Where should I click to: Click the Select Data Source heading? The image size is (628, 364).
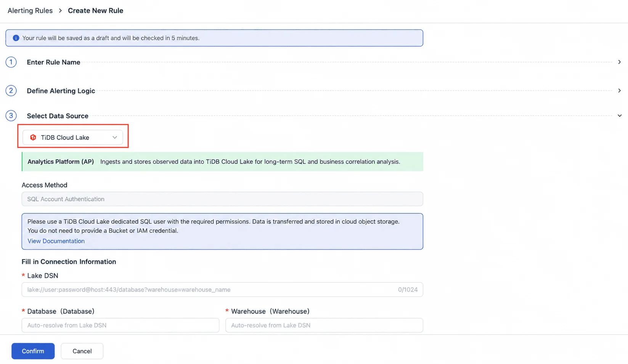58,116
